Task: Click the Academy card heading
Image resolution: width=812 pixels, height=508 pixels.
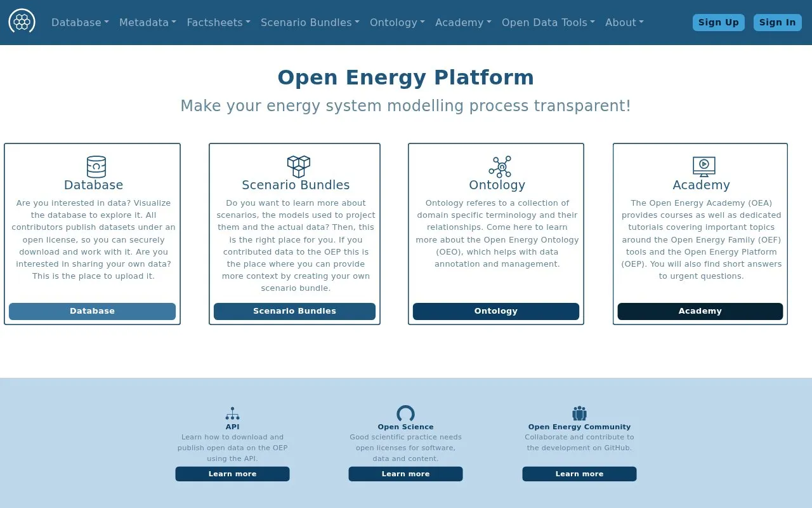Action: [701, 185]
